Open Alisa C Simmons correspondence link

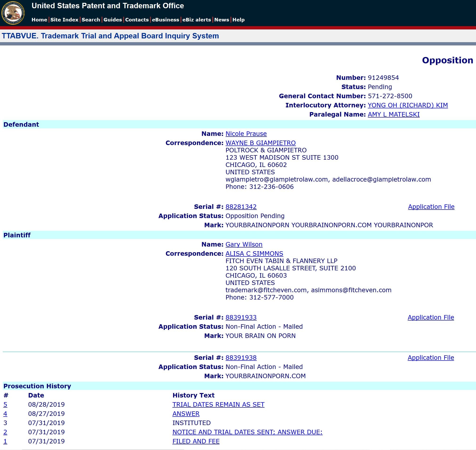coord(254,253)
